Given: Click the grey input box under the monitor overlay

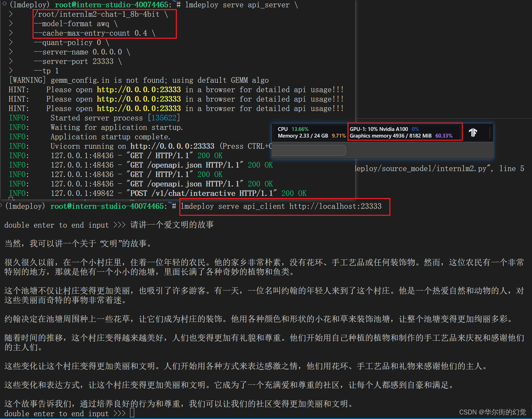Looking at the screenshot, I should coord(309,150).
